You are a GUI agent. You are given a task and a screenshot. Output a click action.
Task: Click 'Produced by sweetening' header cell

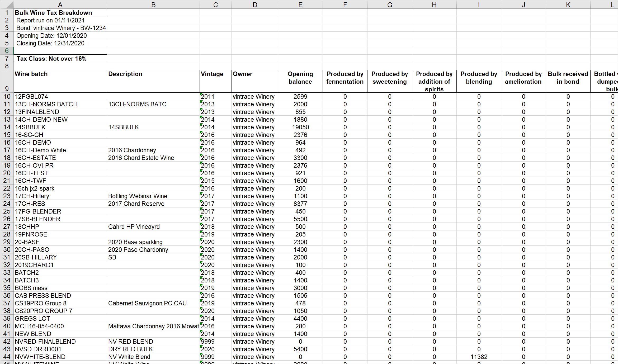click(x=390, y=81)
